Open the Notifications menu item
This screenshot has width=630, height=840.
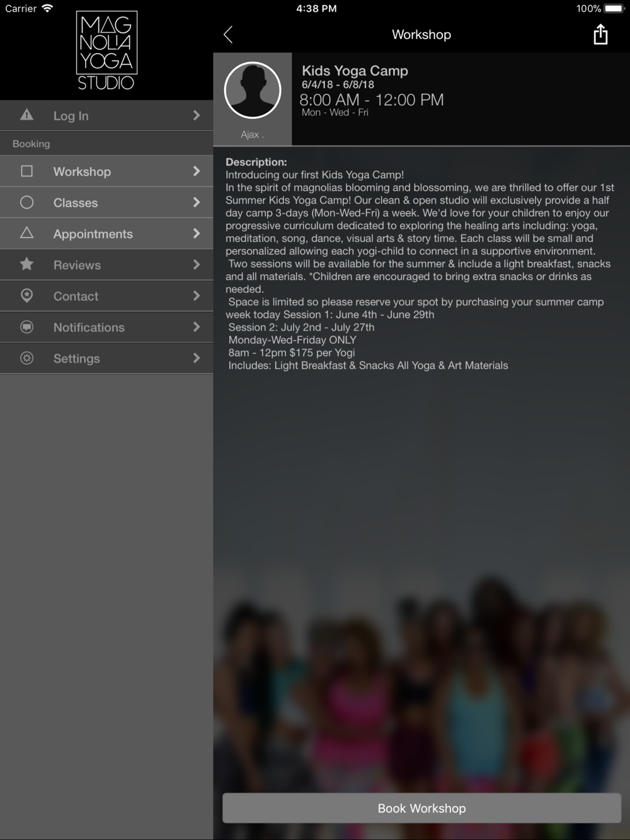[x=106, y=327]
